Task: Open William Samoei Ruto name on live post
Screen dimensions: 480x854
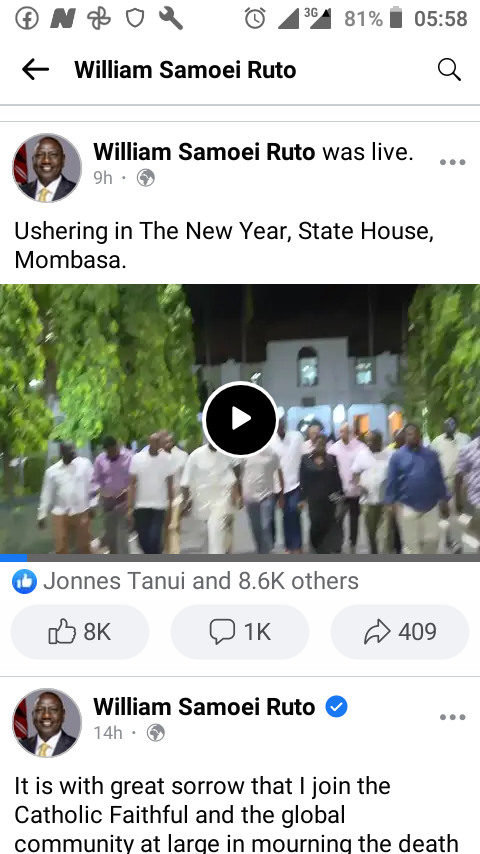Action: pos(204,152)
